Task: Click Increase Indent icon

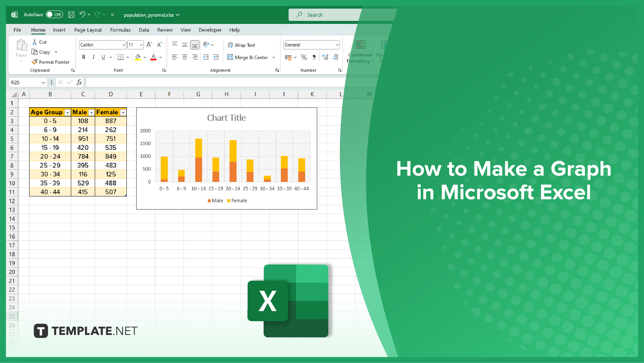Action: (x=216, y=57)
